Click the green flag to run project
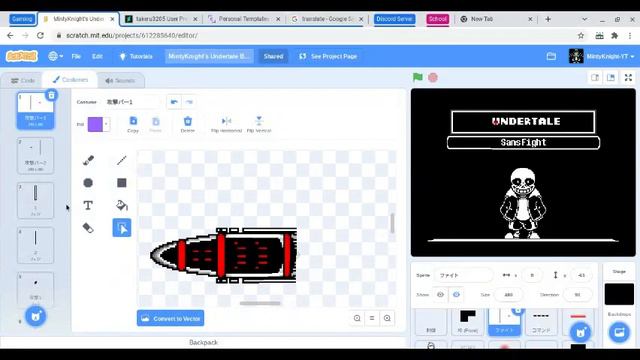The width and height of the screenshot is (640, 360). (417, 77)
